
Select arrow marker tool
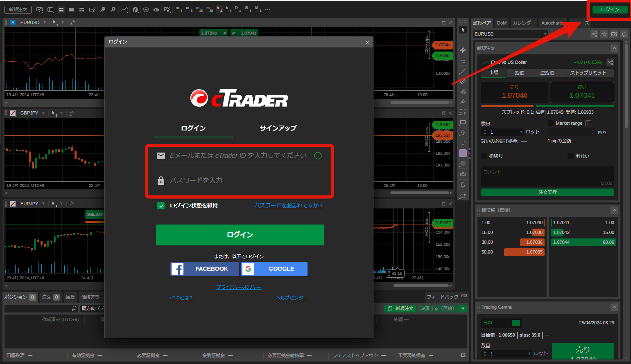click(x=463, y=133)
